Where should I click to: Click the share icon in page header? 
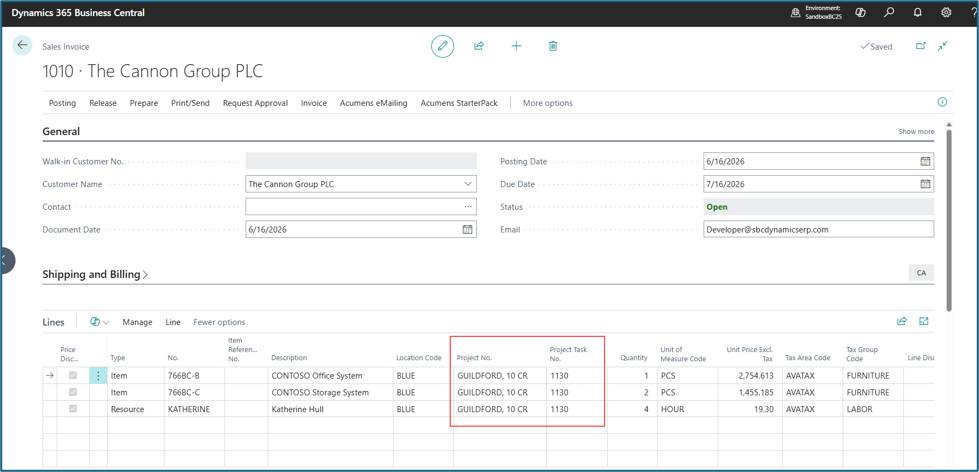click(x=479, y=46)
